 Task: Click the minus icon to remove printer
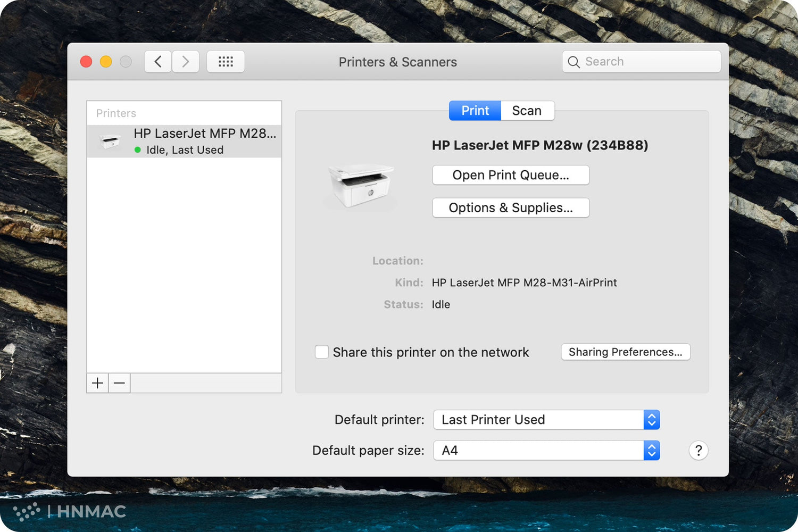pyautogui.click(x=120, y=383)
